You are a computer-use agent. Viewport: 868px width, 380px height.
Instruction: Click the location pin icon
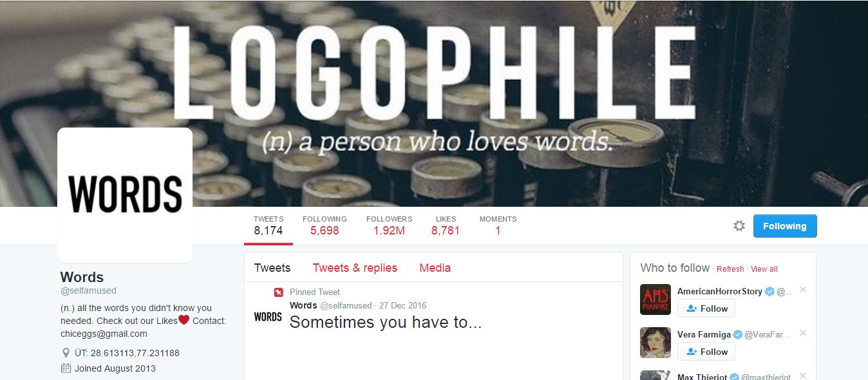point(66,353)
